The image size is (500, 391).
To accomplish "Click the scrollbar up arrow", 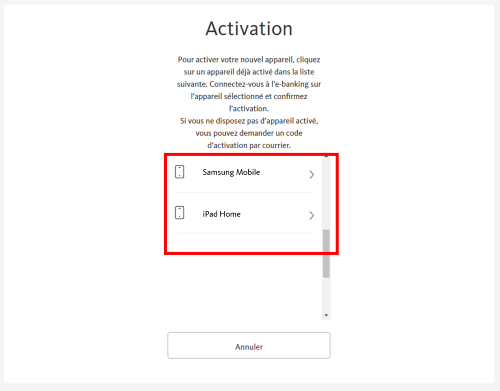I will pyautogui.click(x=326, y=157).
